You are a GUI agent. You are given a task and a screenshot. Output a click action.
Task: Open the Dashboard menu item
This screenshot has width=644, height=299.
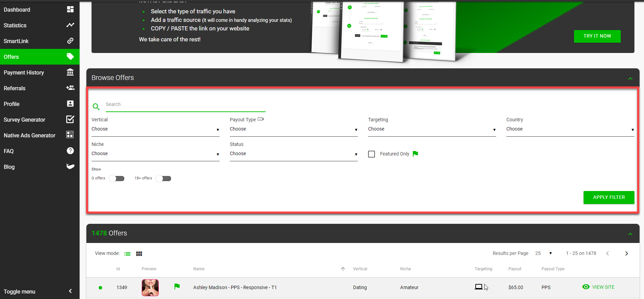pos(40,10)
